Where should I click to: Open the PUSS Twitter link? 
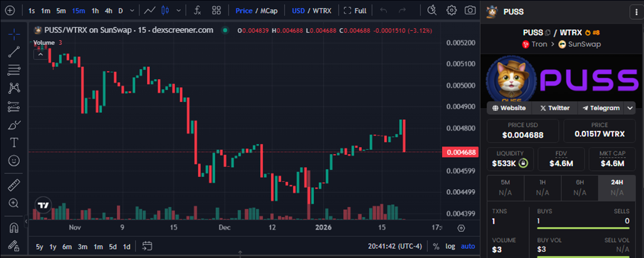pos(555,108)
